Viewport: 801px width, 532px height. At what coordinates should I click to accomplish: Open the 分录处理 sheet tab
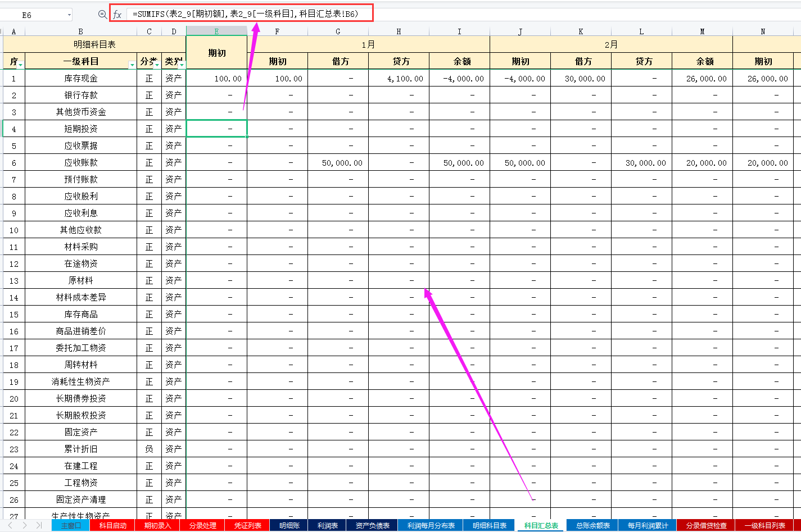coord(202,526)
